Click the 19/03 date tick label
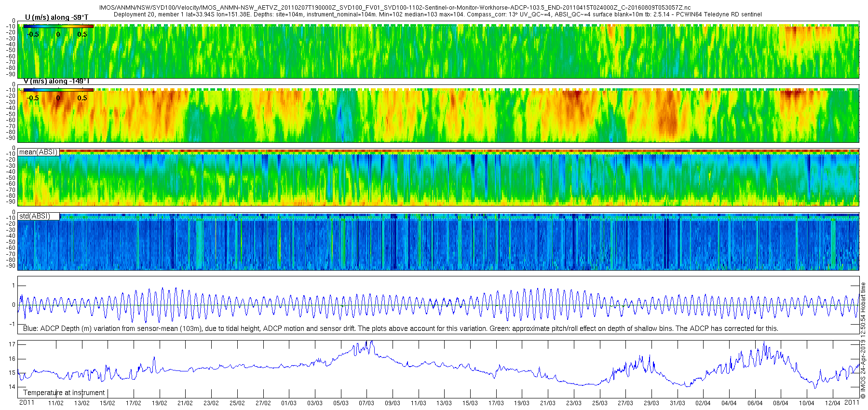Screen dimensions: 868x410 point(521,403)
